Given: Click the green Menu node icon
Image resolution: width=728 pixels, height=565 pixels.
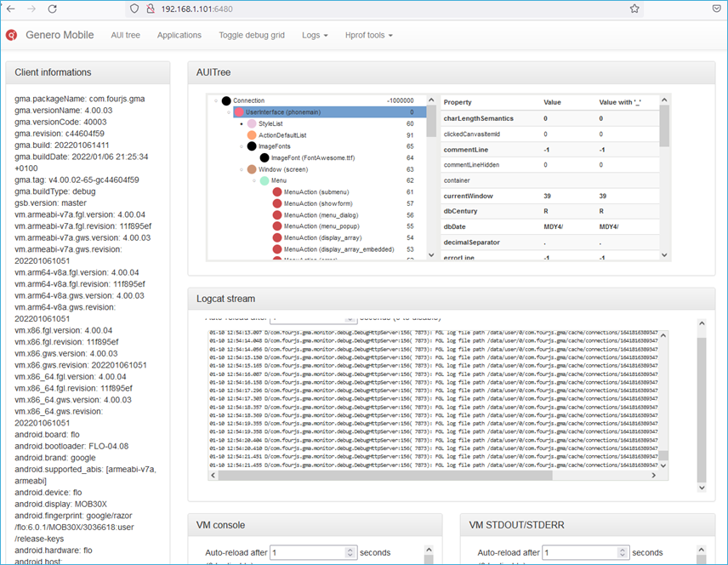Looking at the screenshot, I should [x=264, y=181].
